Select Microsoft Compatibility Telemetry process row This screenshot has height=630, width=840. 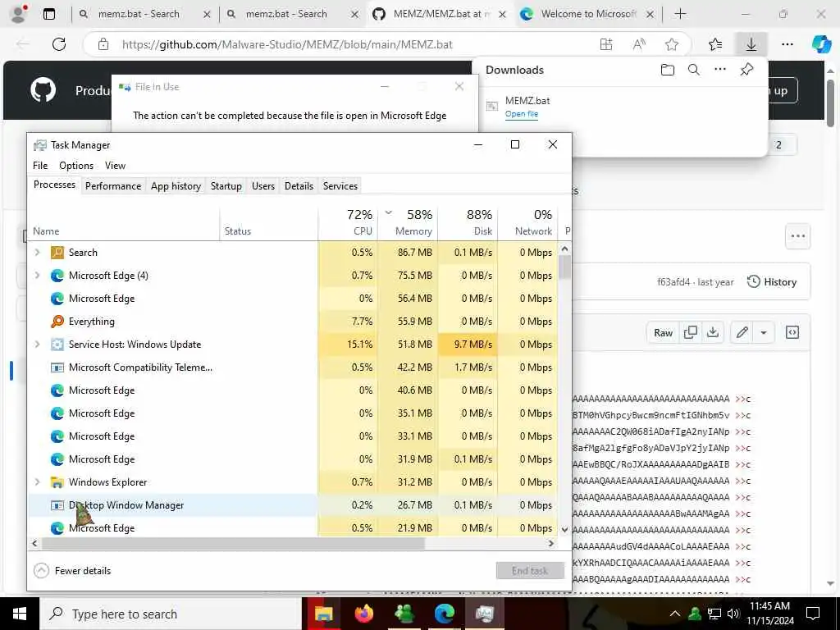[x=293, y=367]
